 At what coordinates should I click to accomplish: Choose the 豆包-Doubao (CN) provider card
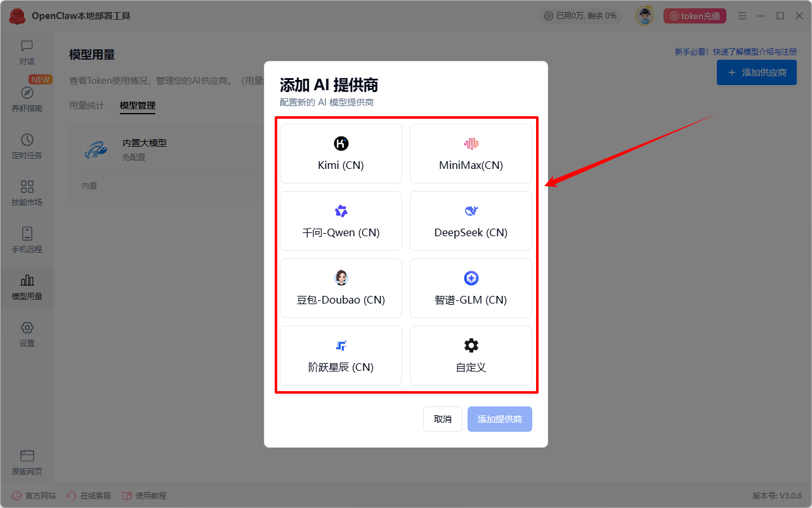click(341, 288)
